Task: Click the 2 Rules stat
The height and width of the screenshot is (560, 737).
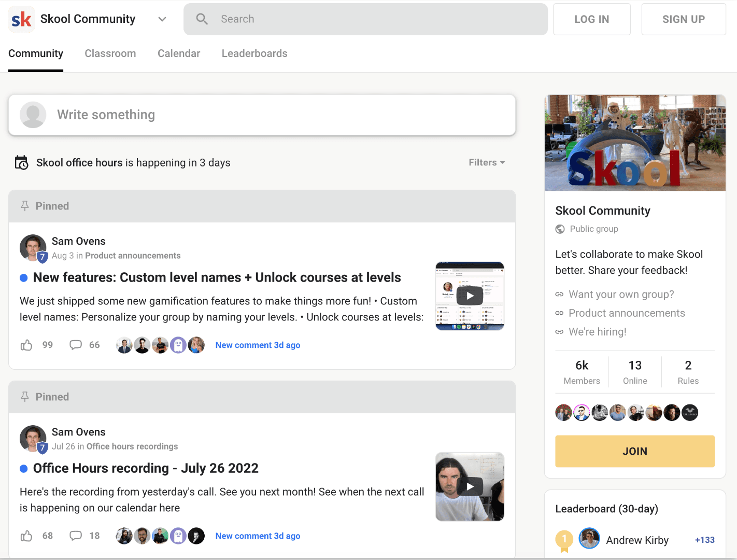Action: pyautogui.click(x=688, y=372)
